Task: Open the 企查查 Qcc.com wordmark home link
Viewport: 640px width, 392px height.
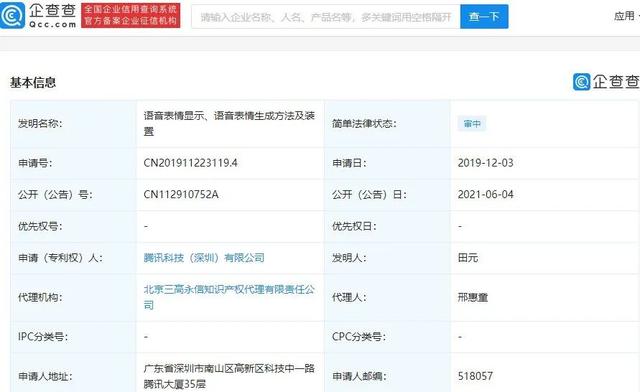Action: click(x=52, y=16)
